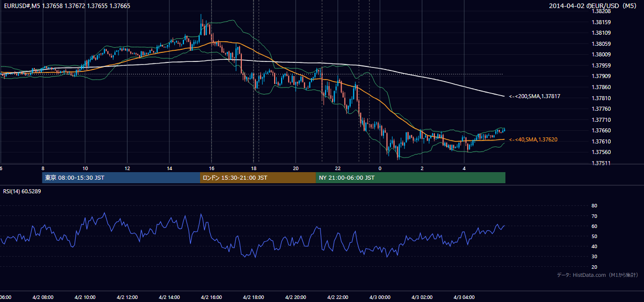Click the 40 SMA 1.37620 label
This screenshot has width=644, height=302.
533,139
